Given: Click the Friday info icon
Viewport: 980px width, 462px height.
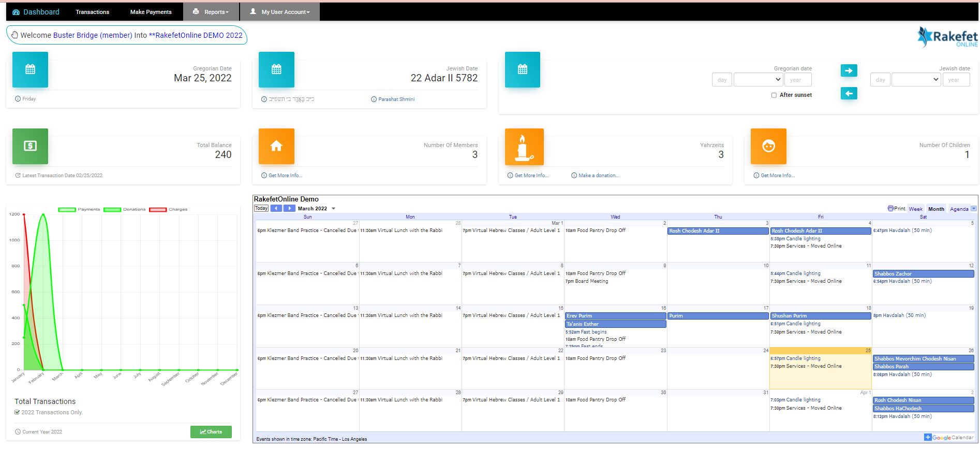Looking at the screenshot, I should [18, 99].
